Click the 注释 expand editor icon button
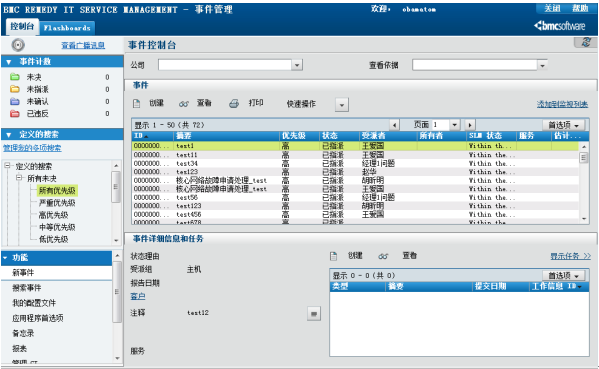 pos(314,314)
